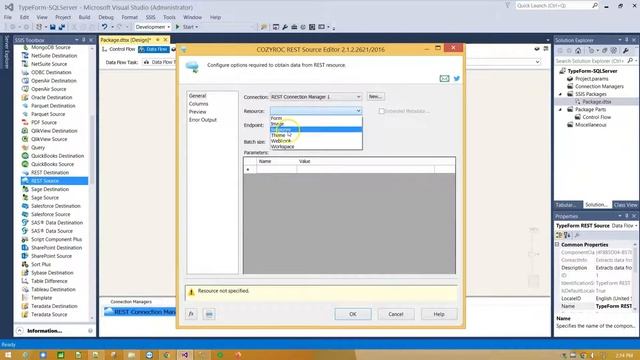This screenshot has width=640, height=360.
Task: Choose Image from the Resource list
Action: coord(316,124)
